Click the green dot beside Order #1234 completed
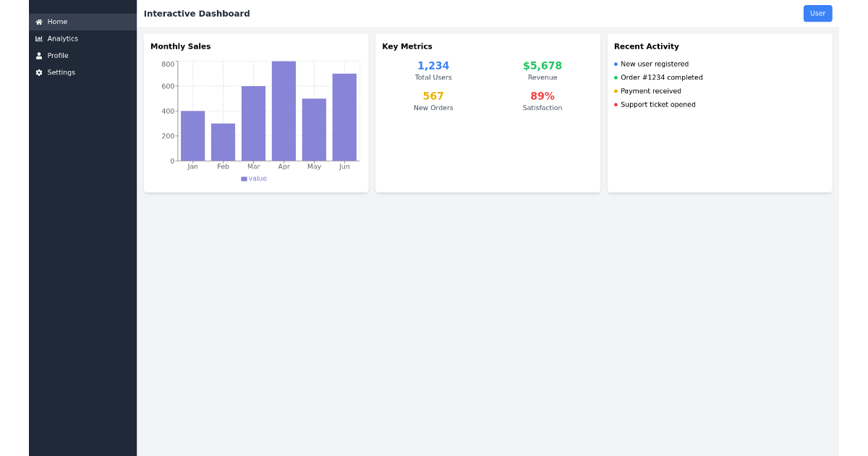868x456 pixels. [617, 77]
